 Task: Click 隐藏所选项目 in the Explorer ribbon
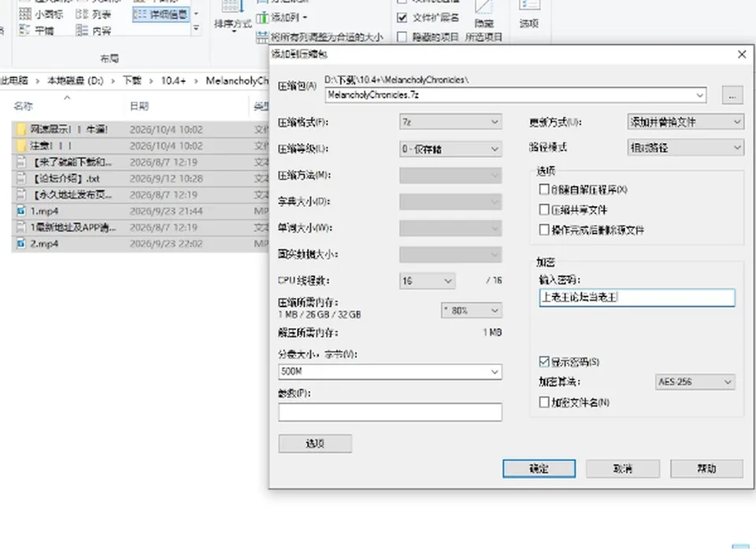(484, 22)
